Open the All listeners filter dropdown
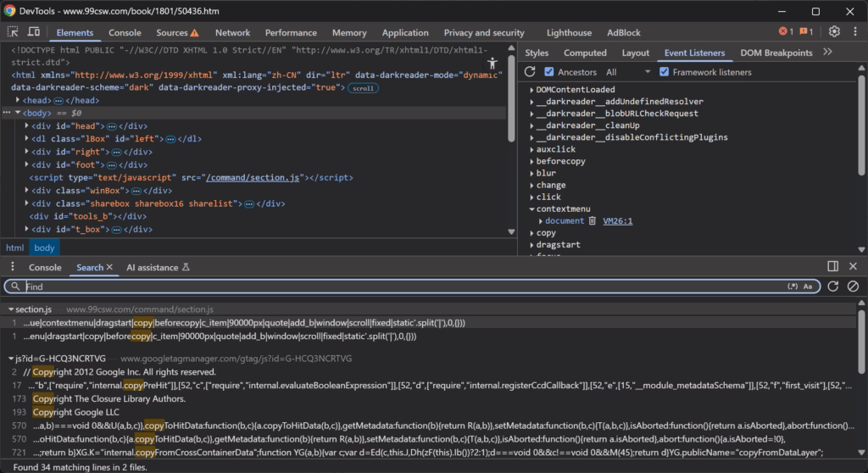This screenshot has height=473, width=868. (628, 72)
